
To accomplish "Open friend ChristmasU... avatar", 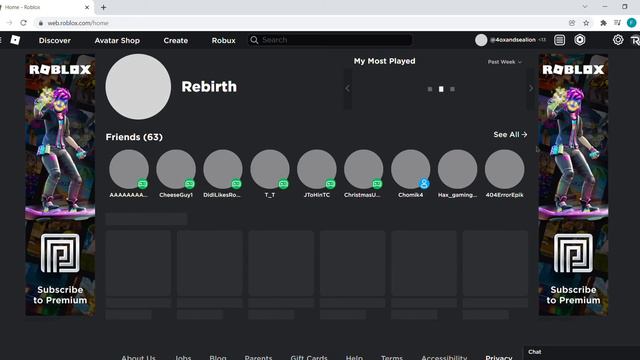I will 364,169.
